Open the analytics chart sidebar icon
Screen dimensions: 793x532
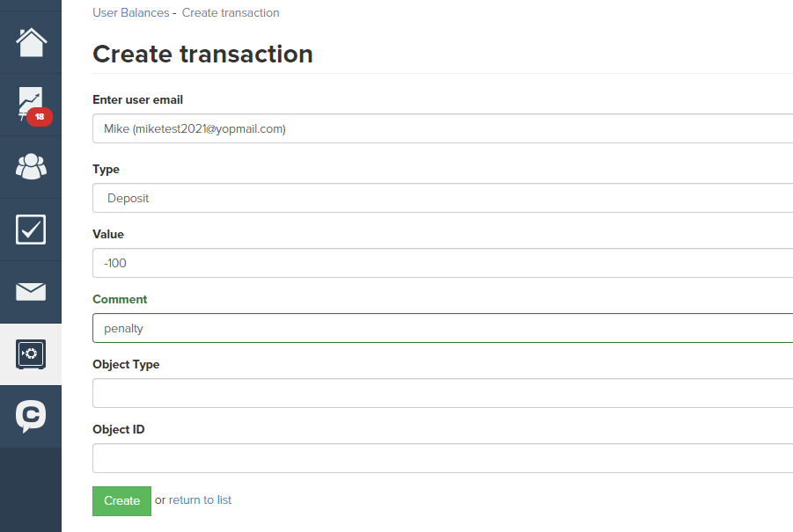[x=30, y=103]
